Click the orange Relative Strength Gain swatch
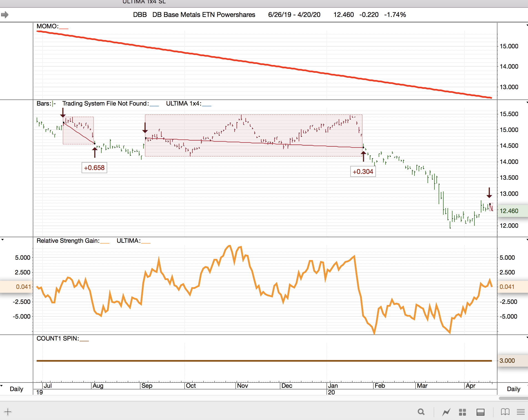Screen dimensions: 528x420 105,243
